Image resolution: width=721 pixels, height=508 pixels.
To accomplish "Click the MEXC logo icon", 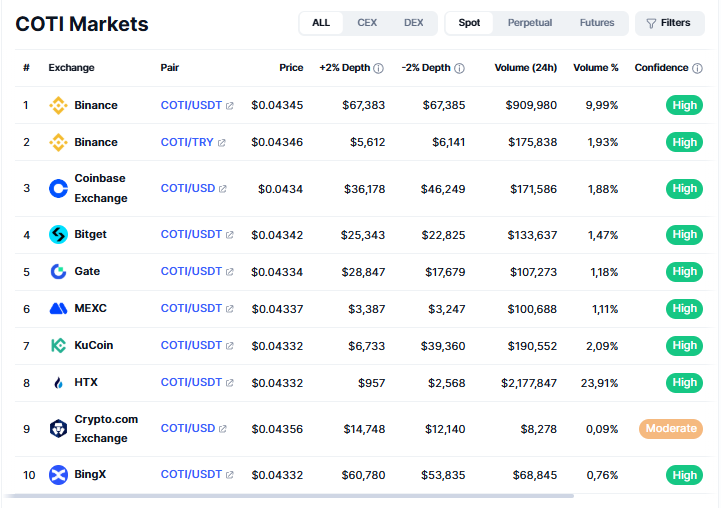I will [x=58, y=308].
